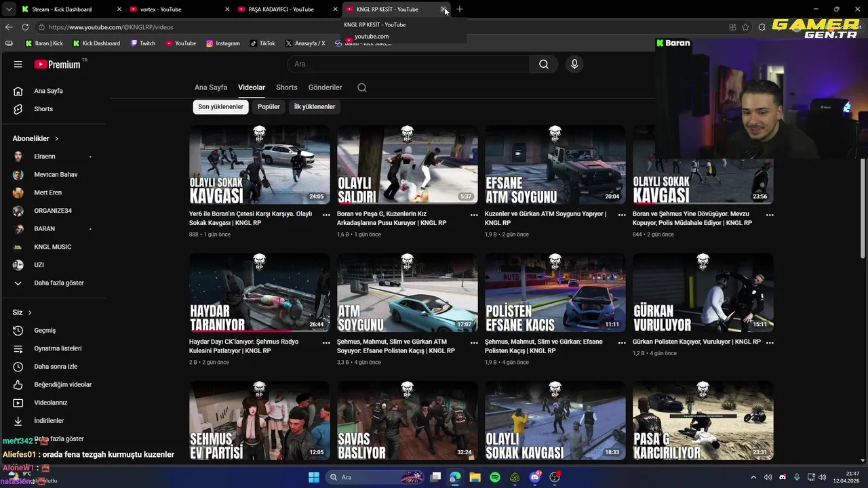
Task: Open the Windows Start menu
Action: (314, 477)
